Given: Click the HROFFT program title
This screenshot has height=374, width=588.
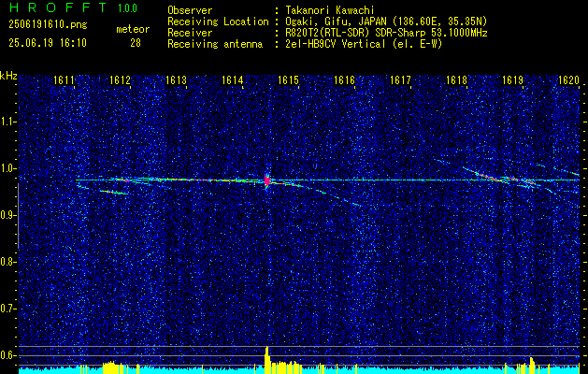Looking at the screenshot, I should point(58,7).
